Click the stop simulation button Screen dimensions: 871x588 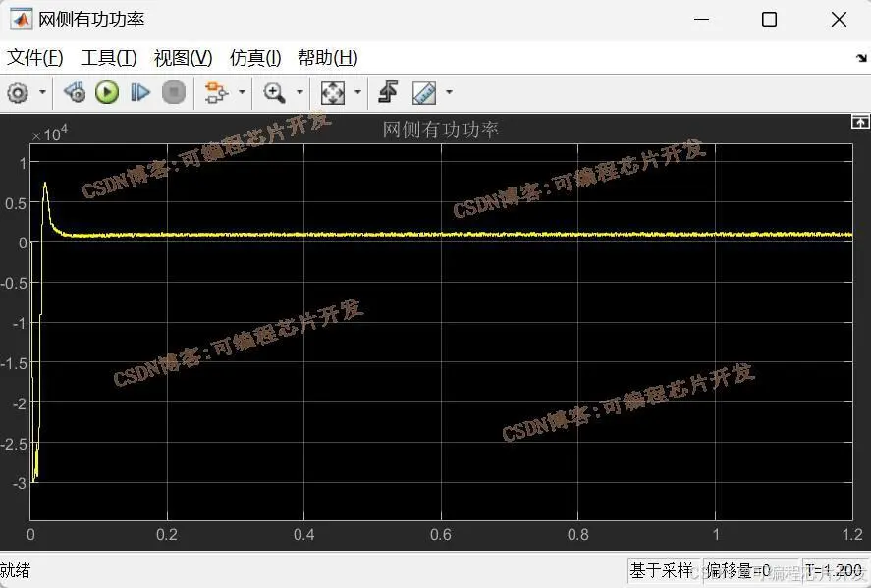point(173,92)
